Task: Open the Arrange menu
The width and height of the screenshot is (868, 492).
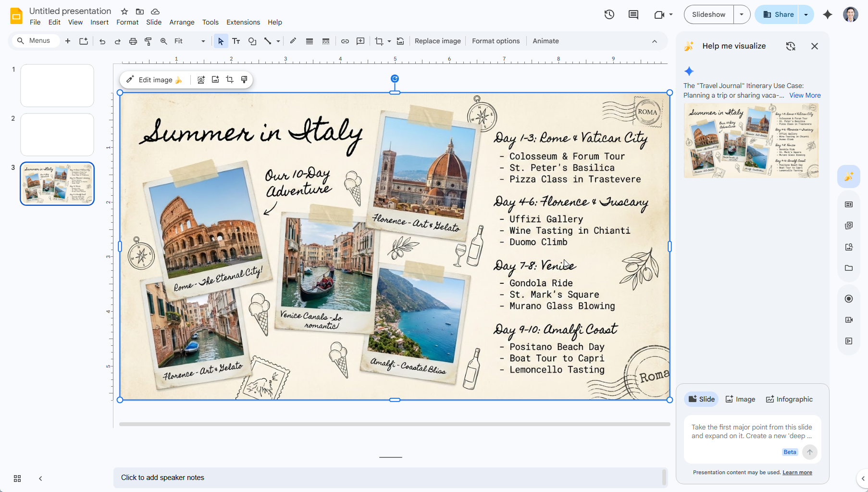Action: [x=182, y=22]
